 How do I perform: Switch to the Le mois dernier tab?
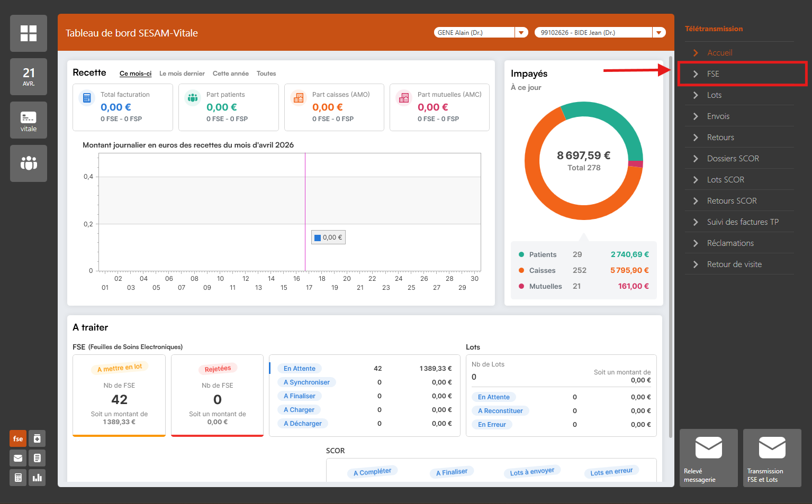(182, 74)
